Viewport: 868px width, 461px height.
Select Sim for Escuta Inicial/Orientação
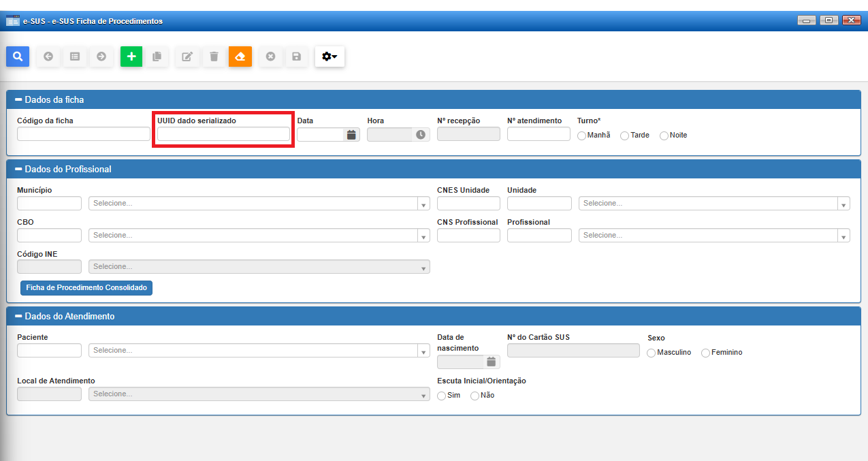tap(442, 396)
